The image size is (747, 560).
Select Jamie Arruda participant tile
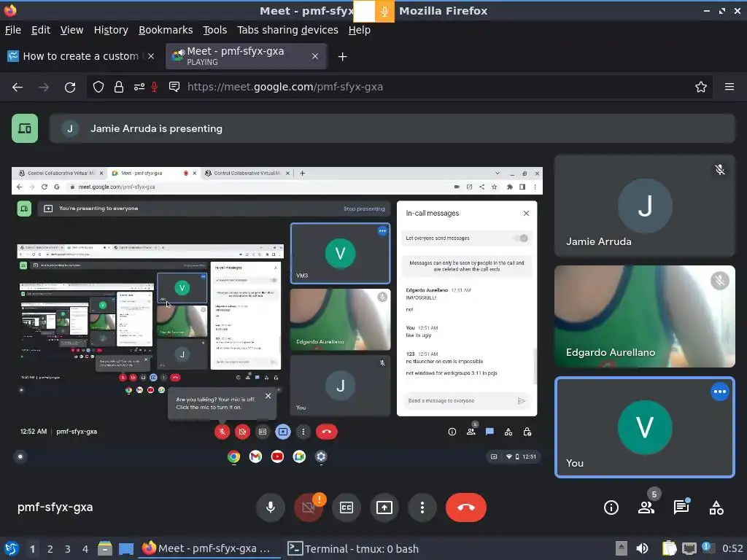tap(645, 206)
